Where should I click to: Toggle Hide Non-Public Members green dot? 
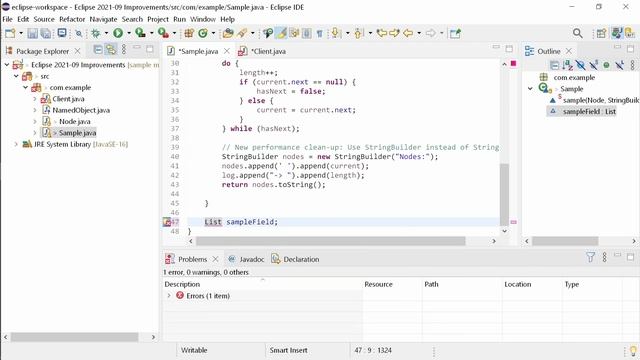tap(607, 65)
